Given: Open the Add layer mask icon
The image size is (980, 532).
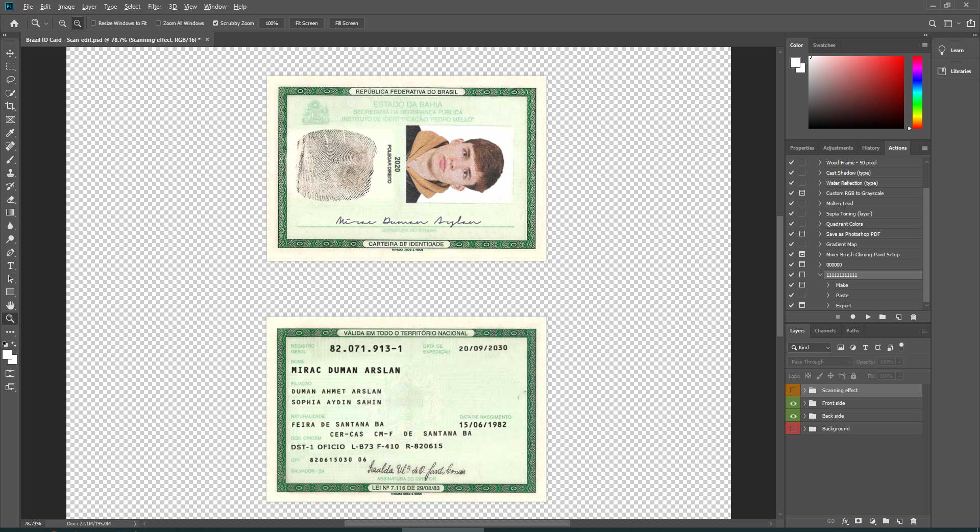Looking at the screenshot, I should (x=859, y=522).
